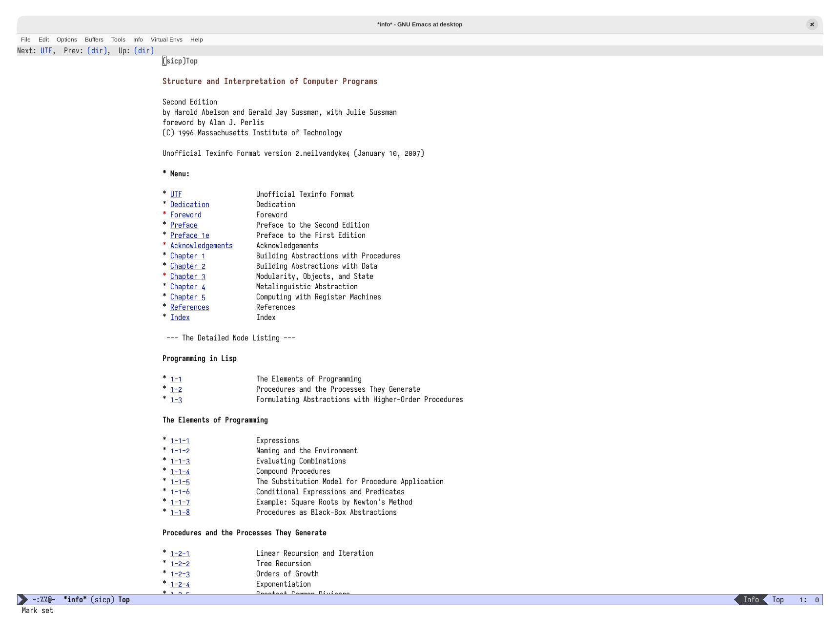The width and height of the screenshot is (840, 634).
Task: Open subsection 1-1-8 link
Action: coord(180,512)
